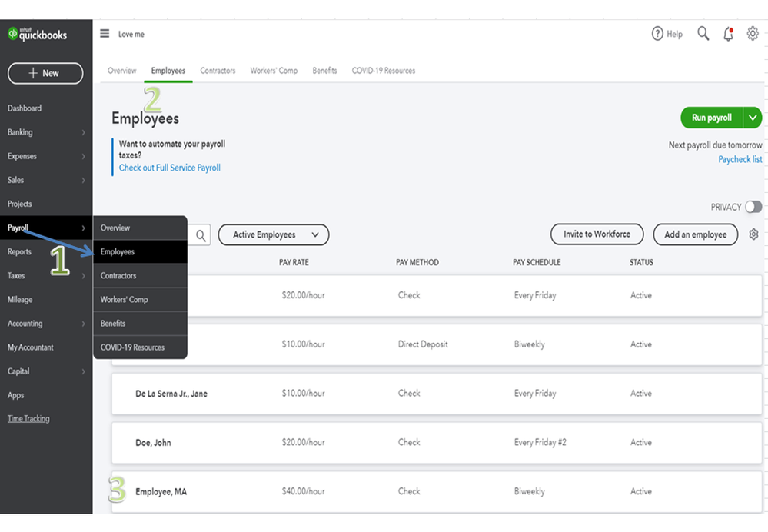Expand the Run payroll dropdown arrow
The height and width of the screenshot is (532, 768).
pyautogui.click(x=753, y=118)
